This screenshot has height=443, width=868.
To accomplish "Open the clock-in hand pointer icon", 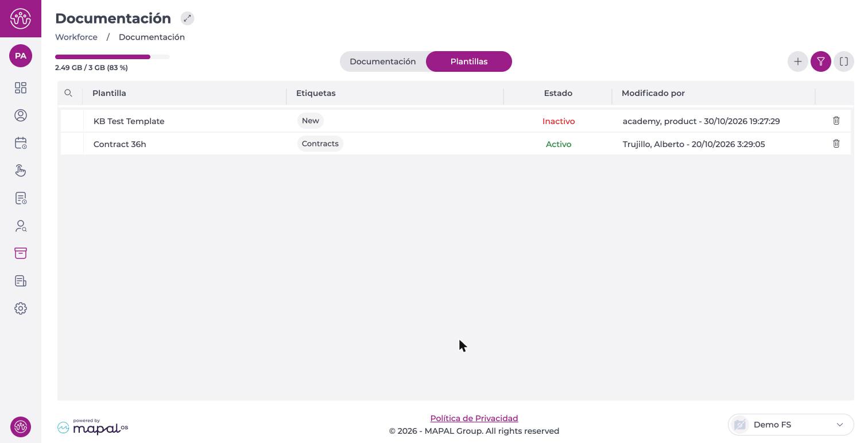I will (21, 171).
